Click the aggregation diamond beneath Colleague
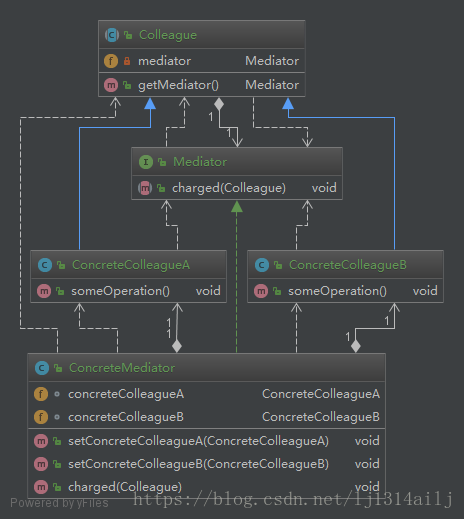Image resolution: width=464 pixels, height=519 pixels. point(219,104)
